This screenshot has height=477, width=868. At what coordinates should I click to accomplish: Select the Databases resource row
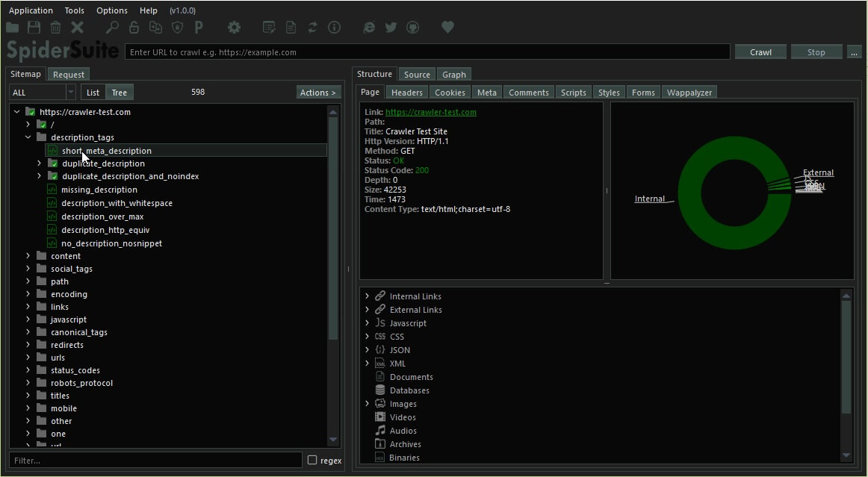[409, 390]
